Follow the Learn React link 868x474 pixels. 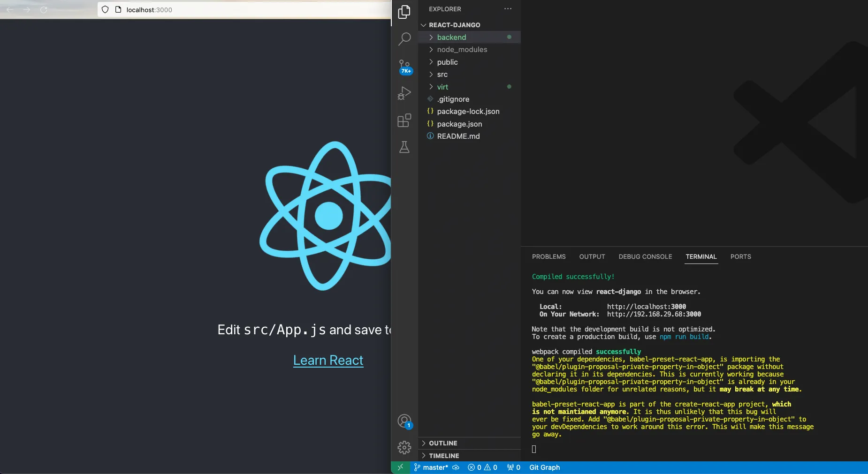click(328, 360)
